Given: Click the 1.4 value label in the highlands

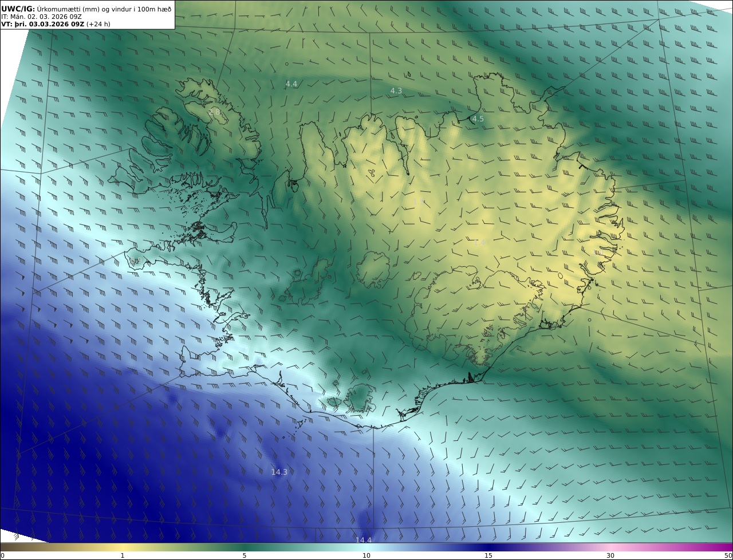Looking at the screenshot, I should pos(480,243).
